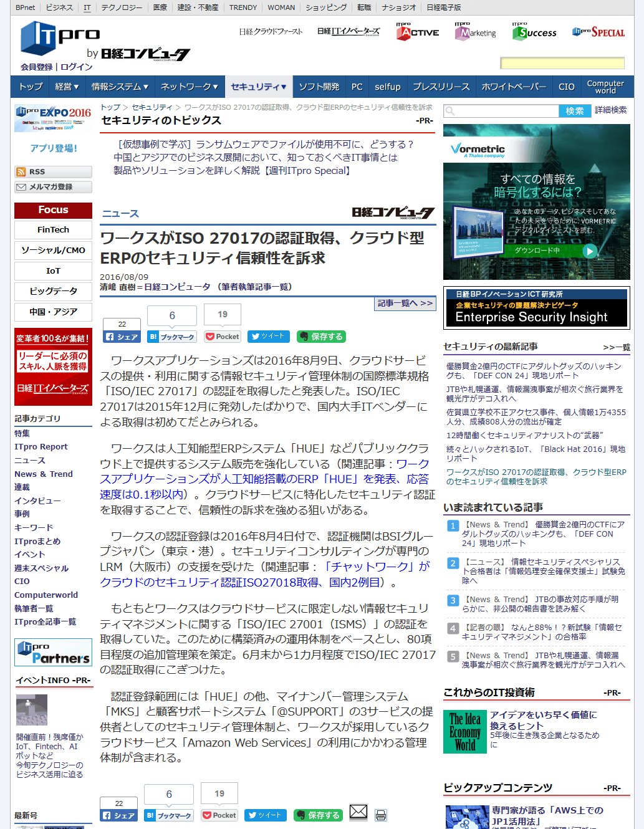Click the BPnet link in the top bar
This screenshot has width=644, height=829.
[x=26, y=7]
